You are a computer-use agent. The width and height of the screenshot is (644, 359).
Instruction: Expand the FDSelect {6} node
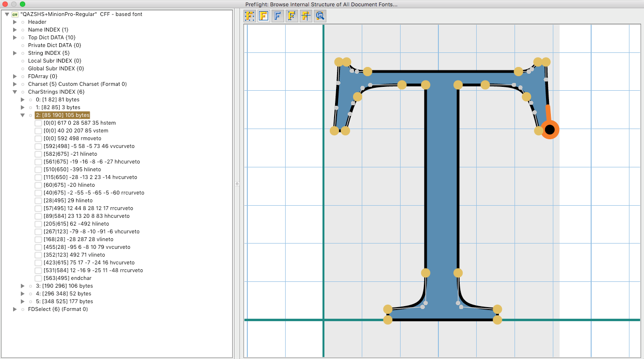(15, 309)
